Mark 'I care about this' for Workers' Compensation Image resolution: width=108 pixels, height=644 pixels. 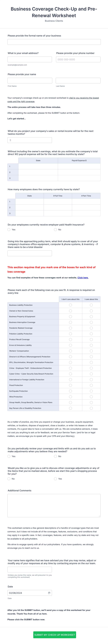click(x=91, y=351)
